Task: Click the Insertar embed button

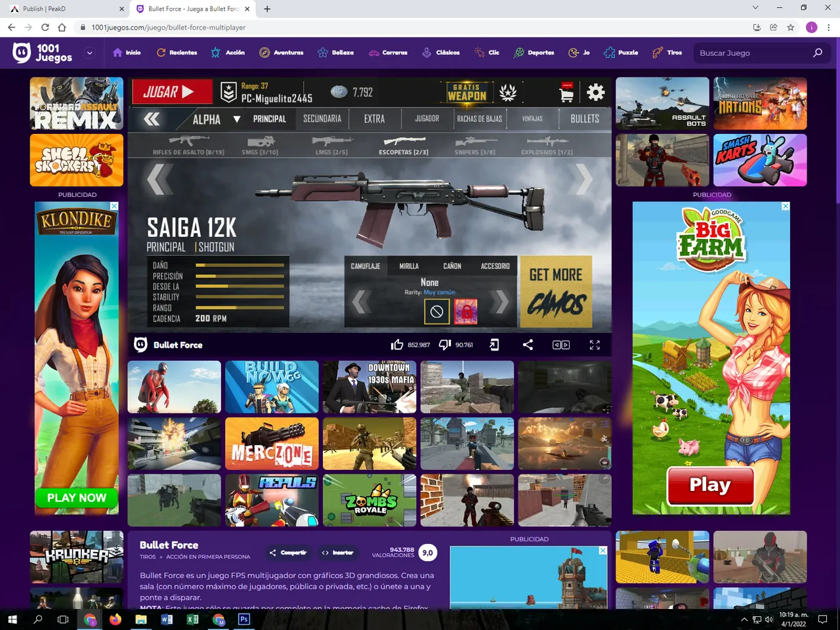Action: 337,553
